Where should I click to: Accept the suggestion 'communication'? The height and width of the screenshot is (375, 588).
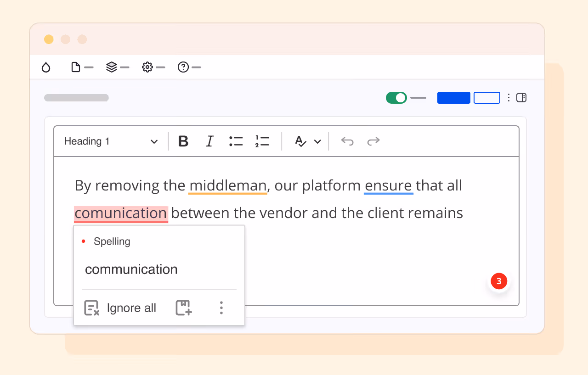click(x=131, y=269)
